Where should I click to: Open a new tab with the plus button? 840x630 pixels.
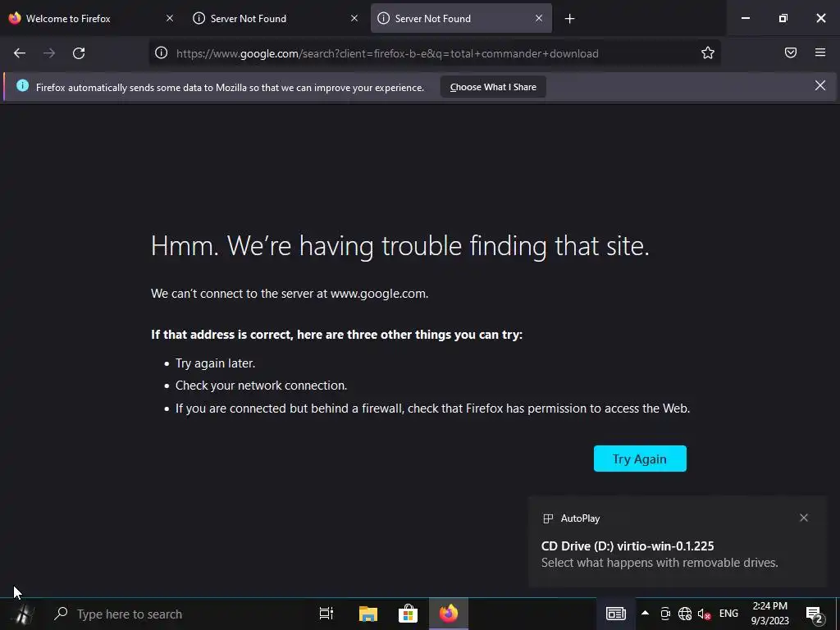tap(569, 19)
